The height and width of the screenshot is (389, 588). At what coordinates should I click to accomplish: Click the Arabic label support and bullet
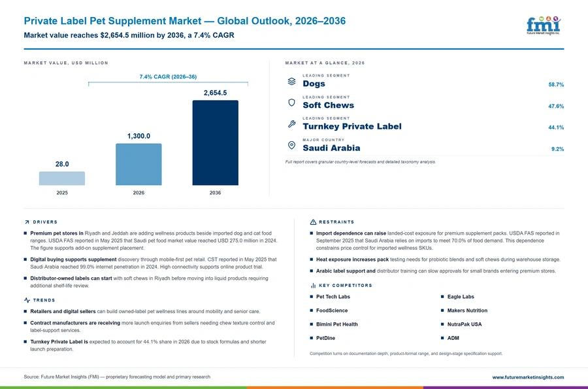point(436,271)
